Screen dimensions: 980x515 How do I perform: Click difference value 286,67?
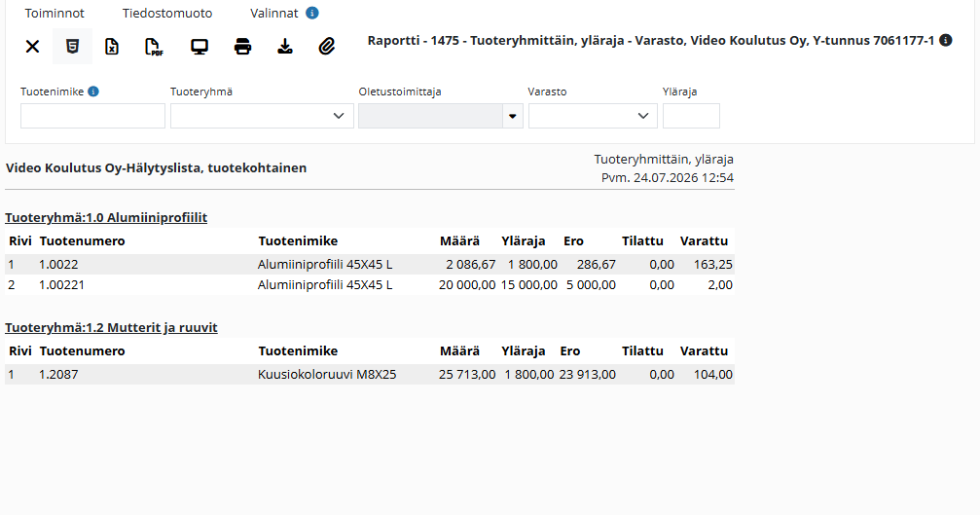click(597, 265)
